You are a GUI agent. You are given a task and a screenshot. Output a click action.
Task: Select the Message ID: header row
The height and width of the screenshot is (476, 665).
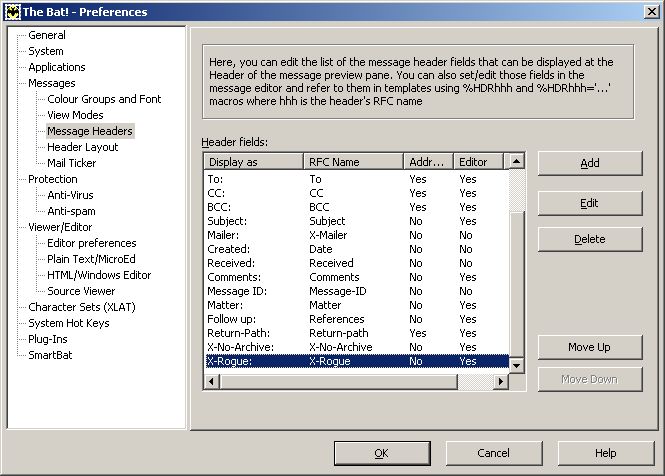[357, 291]
